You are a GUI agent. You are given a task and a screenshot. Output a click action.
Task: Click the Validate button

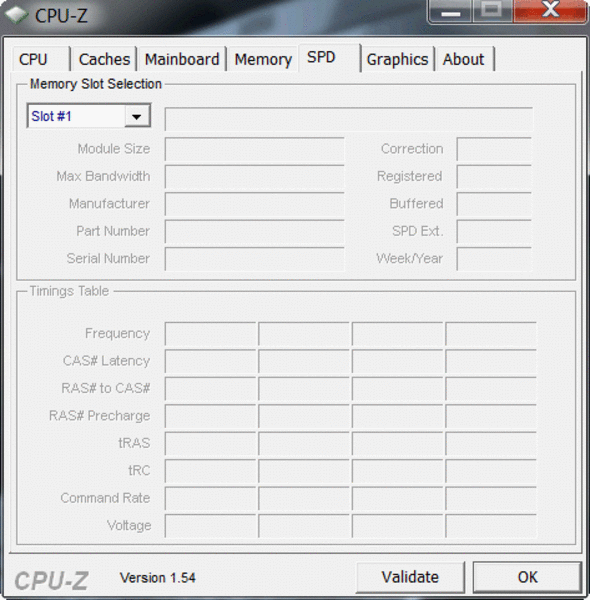pos(410,577)
